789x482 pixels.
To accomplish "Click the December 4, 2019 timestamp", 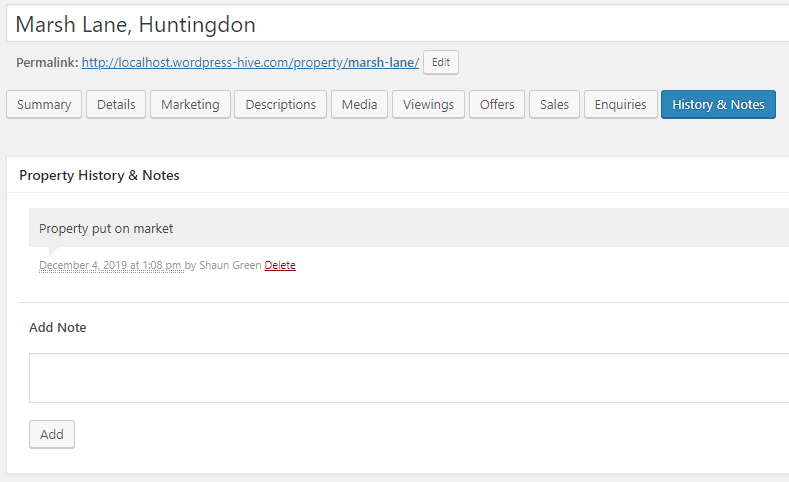I will tap(111, 265).
